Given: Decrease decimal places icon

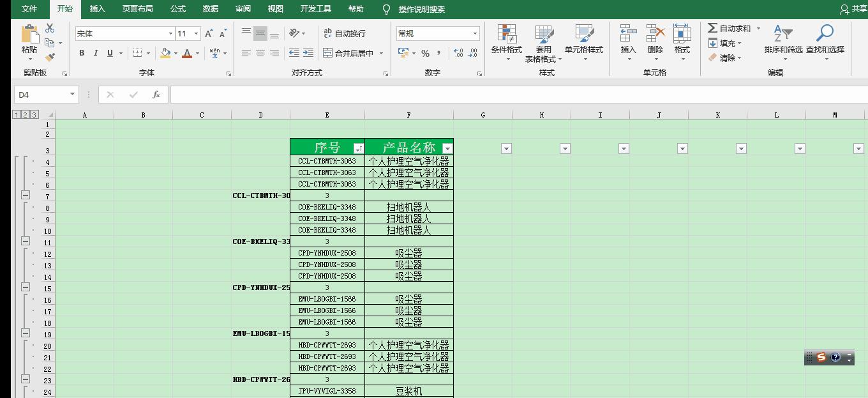Looking at the screenshot, I should 473,53.
